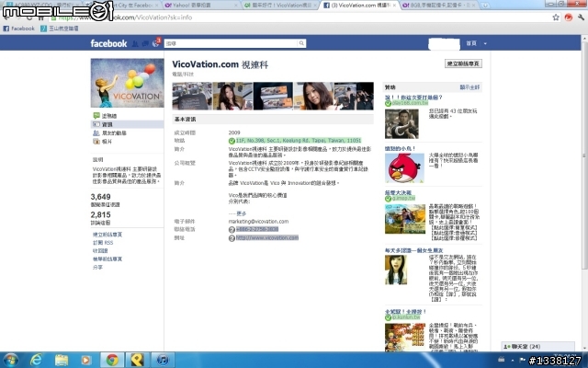Click the girl portrait ad thumbnail
This screenshot has height=368, width=588.
click(x=396, y=270)
